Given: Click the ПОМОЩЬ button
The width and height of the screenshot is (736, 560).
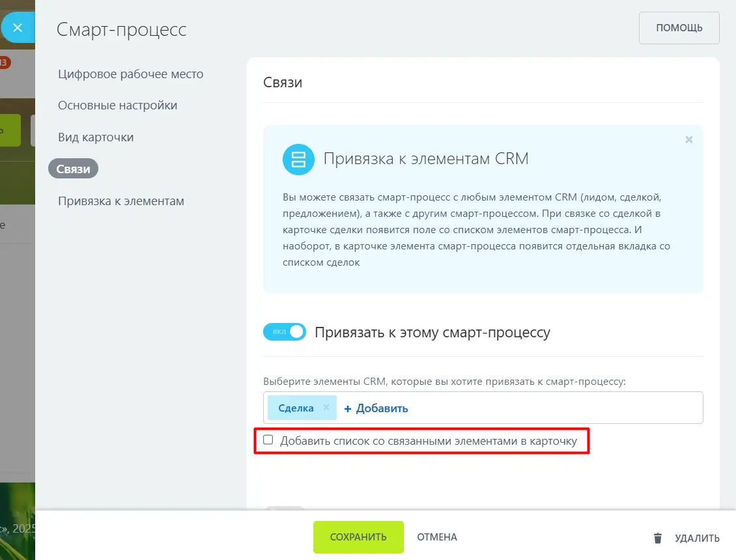Looking at the screenshot, I should pyautogui.click(x=679, y=28).
